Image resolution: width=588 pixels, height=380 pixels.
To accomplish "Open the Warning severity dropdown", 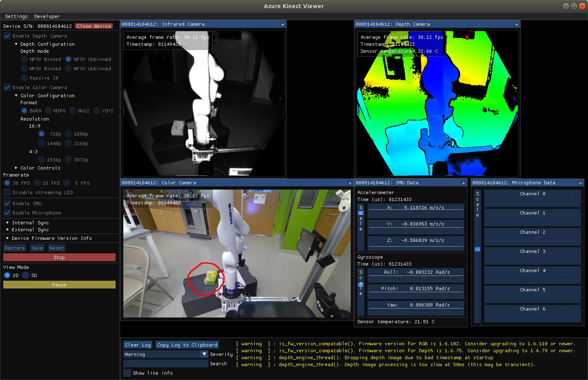I will click(166, 354).
